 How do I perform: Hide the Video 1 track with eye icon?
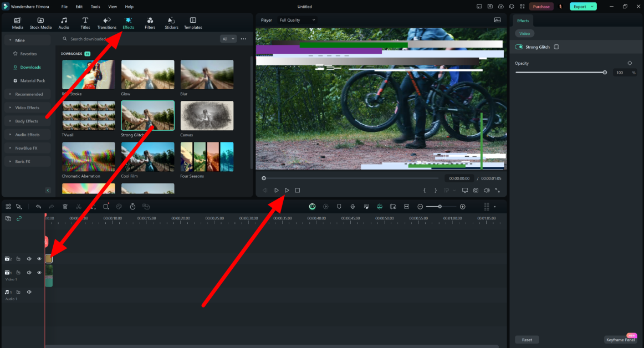[39, 272]
